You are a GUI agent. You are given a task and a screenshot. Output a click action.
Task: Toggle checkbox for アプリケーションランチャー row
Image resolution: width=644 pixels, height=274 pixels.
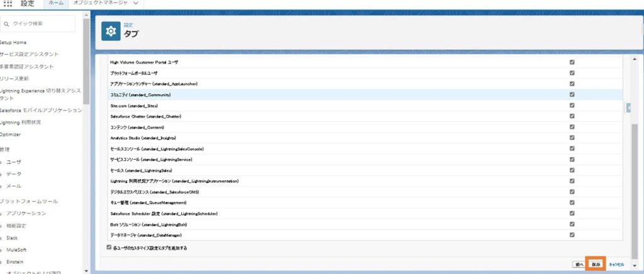pos(572,84)
